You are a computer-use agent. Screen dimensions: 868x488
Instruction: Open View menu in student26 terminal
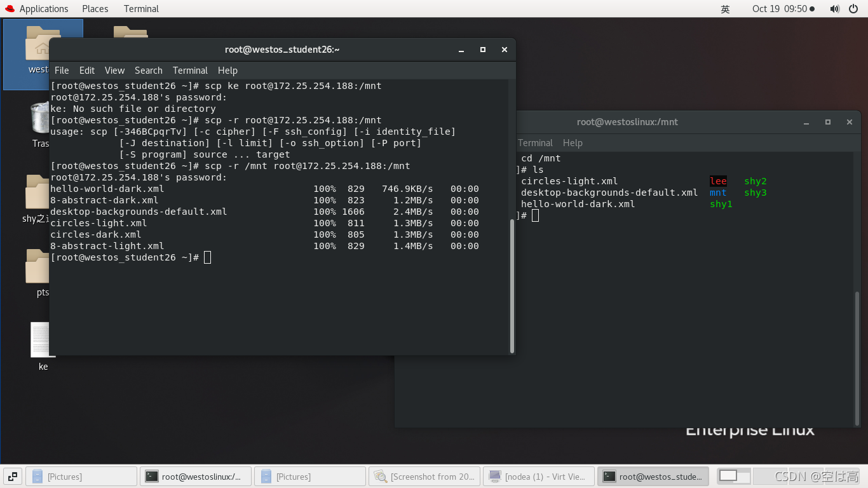click(x=114, y=71)
